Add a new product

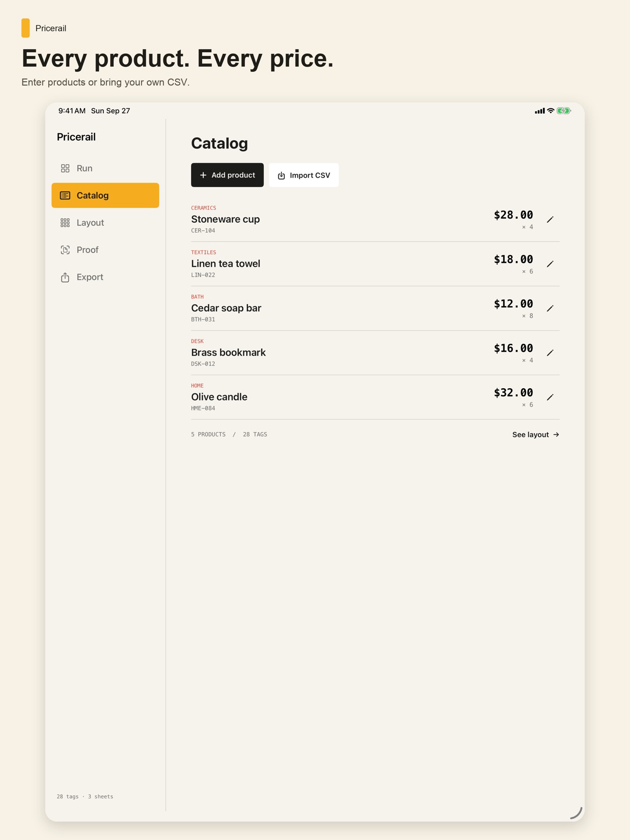pos(227,175)
